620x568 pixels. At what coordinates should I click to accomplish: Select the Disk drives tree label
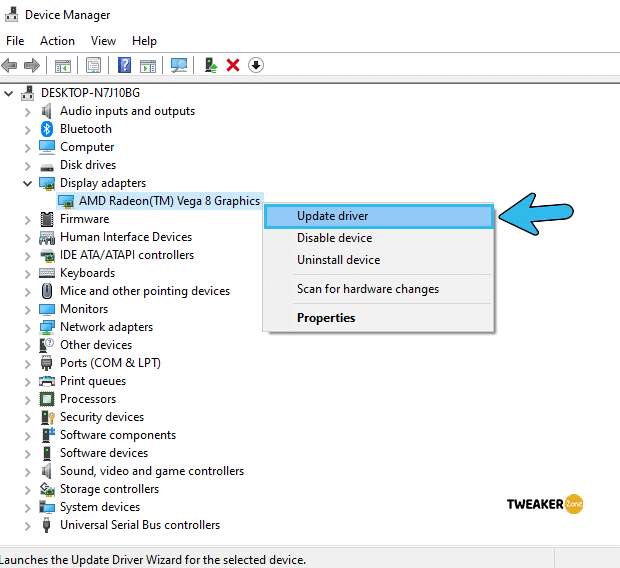[88, 165]
